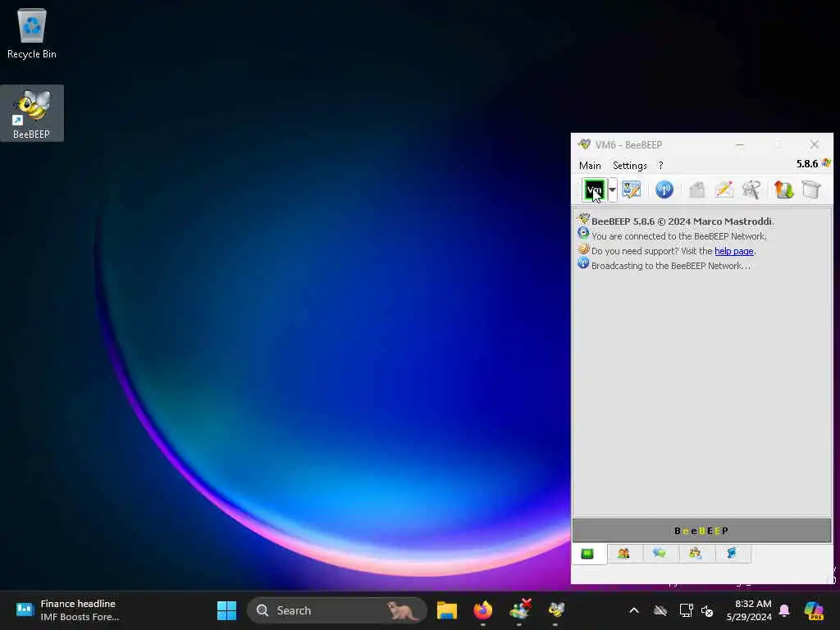Image resolution: width=840 pixels, height=630 pixels.
Task: Open the file transfer arrows icon
Action: tap(783, 189)
